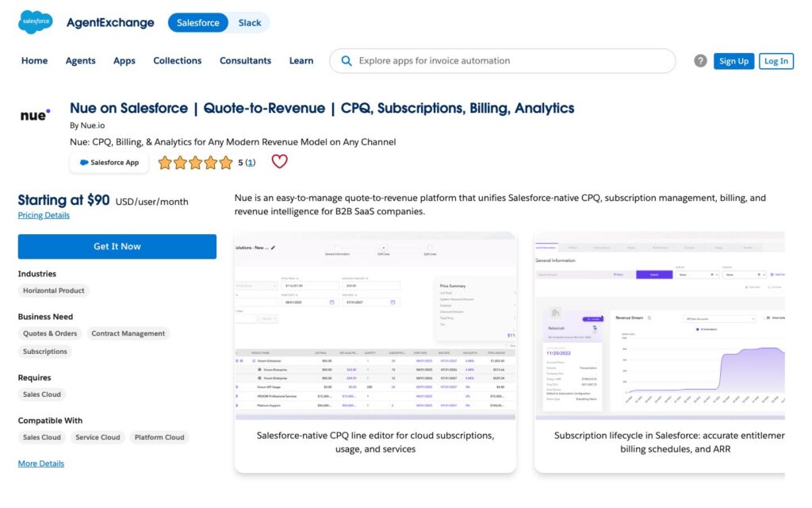The image size is (812, 508).
Task: Favorite the listing with the heart icon
Action: [279, 162]
